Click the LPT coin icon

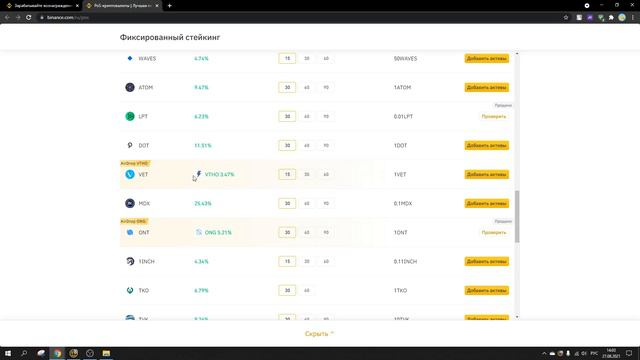[130, 116]
